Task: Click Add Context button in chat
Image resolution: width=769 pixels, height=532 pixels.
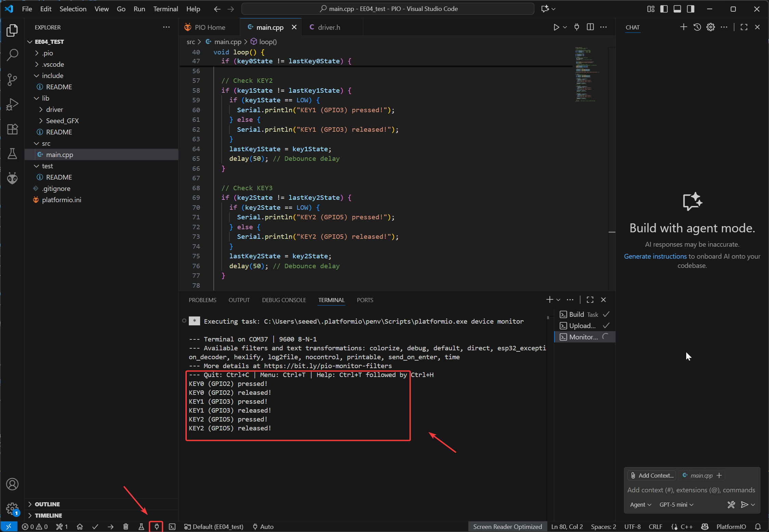Action: click(652, 475)
